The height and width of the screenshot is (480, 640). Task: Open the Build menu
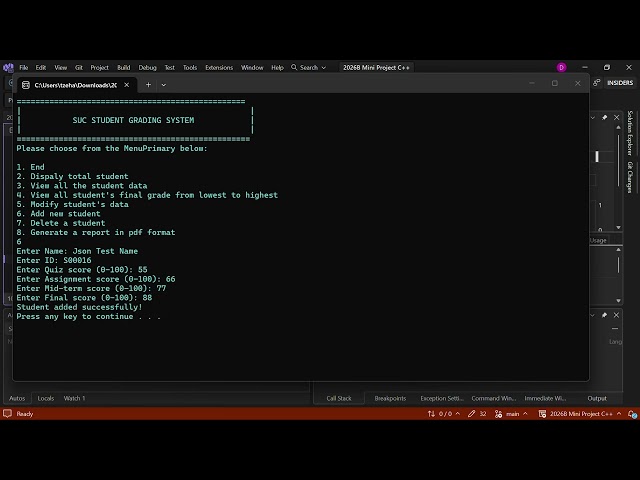pyautogui.click(x=124, y=67)
